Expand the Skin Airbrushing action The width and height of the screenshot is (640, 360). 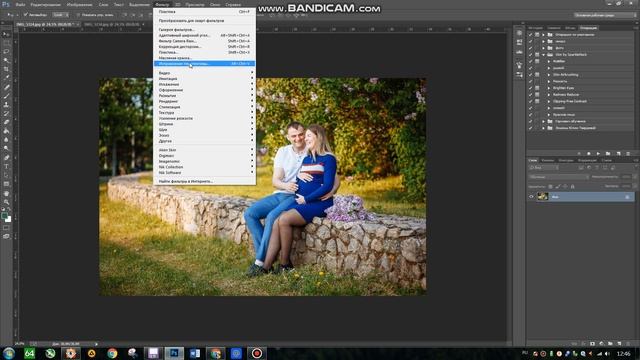[549, 75]
